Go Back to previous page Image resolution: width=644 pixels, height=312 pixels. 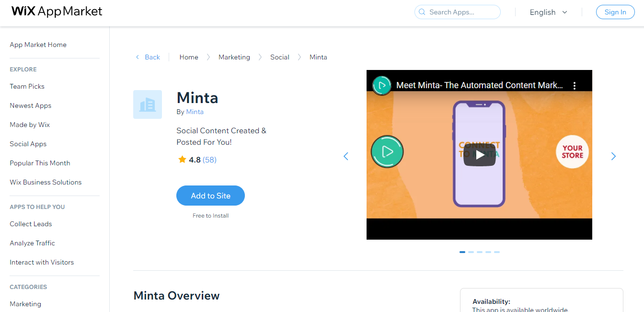[152, 57]
